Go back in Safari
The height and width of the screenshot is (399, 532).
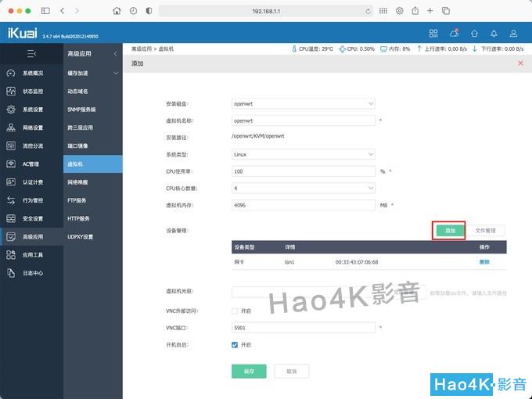[x=62, y=11]
